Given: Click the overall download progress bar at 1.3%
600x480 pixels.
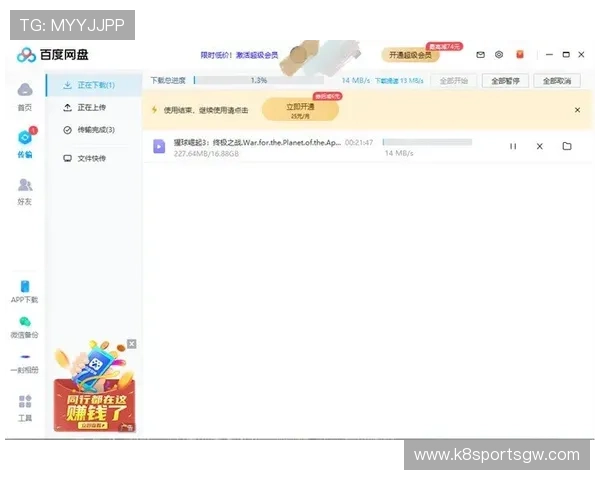Looking at the screenshot, I should pos(259,80).
